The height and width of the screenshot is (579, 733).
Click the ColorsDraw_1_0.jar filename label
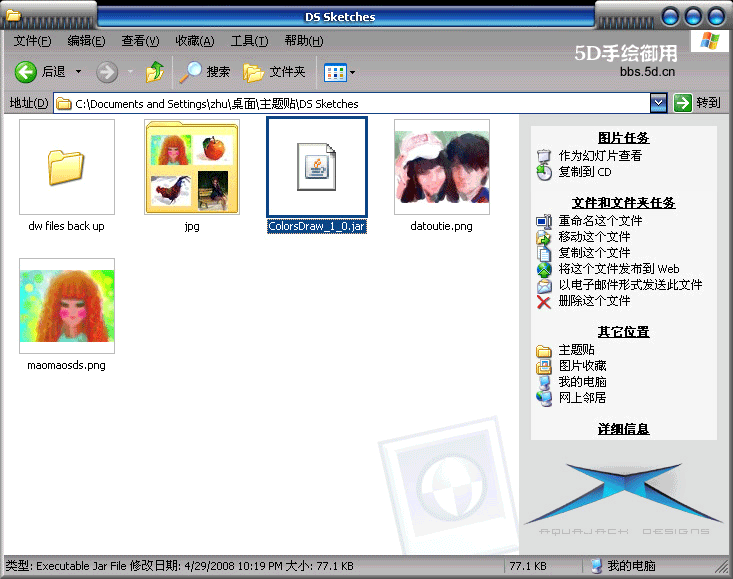(x=316, y=226)
